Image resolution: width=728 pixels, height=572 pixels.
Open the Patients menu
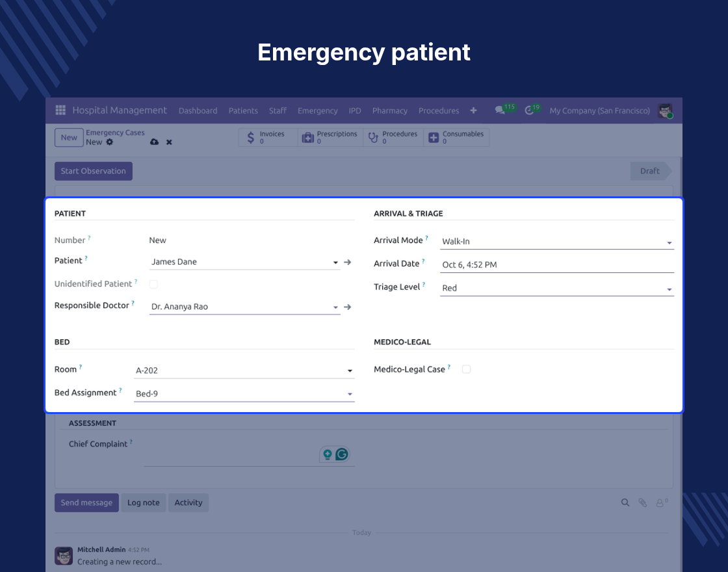(243, 110)
